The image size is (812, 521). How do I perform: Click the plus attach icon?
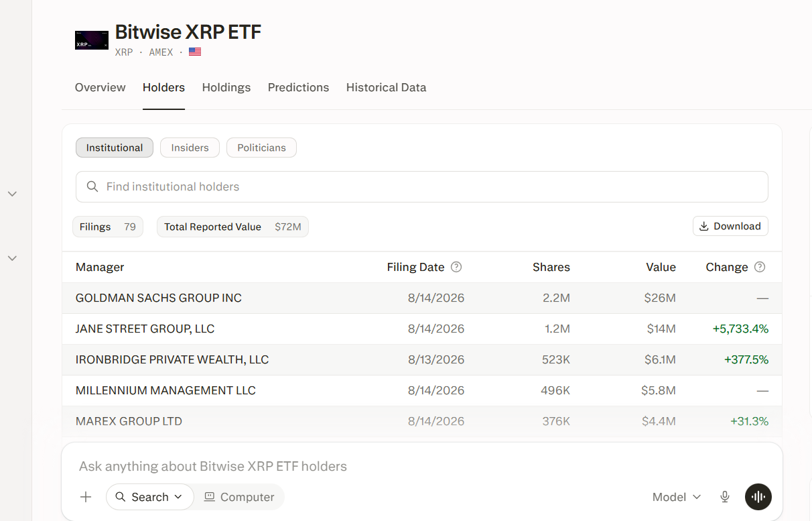86,497
